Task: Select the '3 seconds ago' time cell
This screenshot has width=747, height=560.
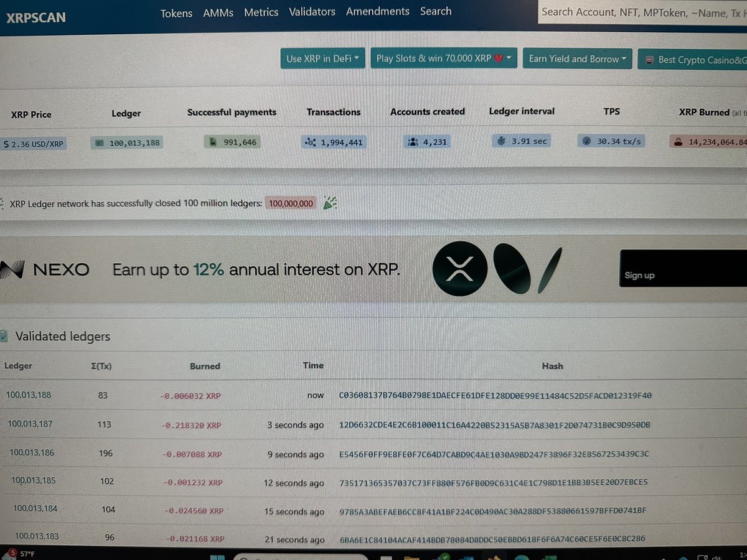Action: [x=296, y=425]
